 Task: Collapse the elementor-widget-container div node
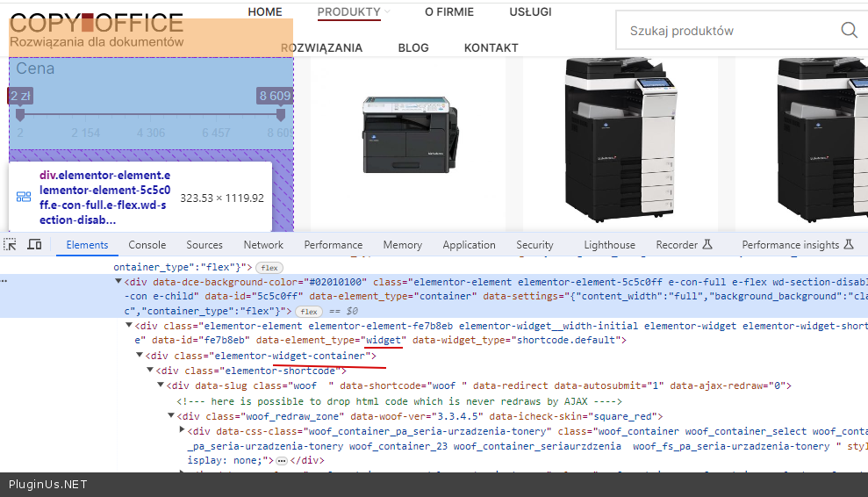[140, 356]
